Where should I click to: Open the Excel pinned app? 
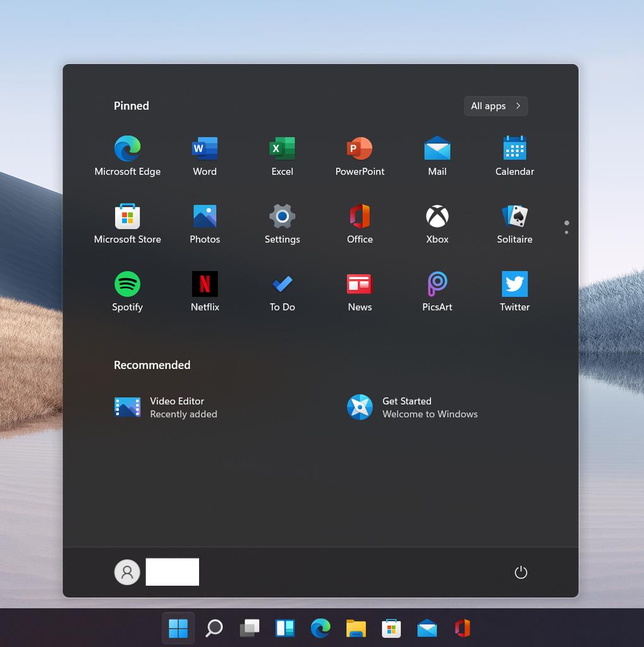282,149
